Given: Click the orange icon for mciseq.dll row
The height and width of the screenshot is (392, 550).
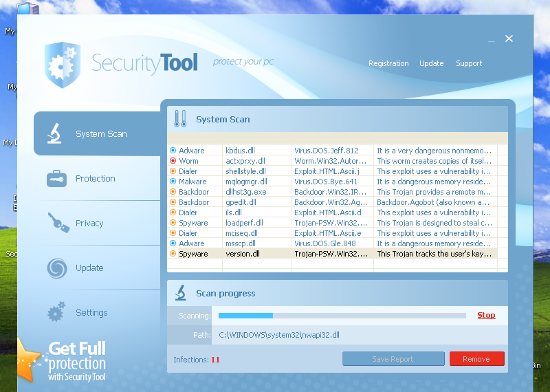Looking at the screenshot, I should pyautogui.click(x=173, y=233).
